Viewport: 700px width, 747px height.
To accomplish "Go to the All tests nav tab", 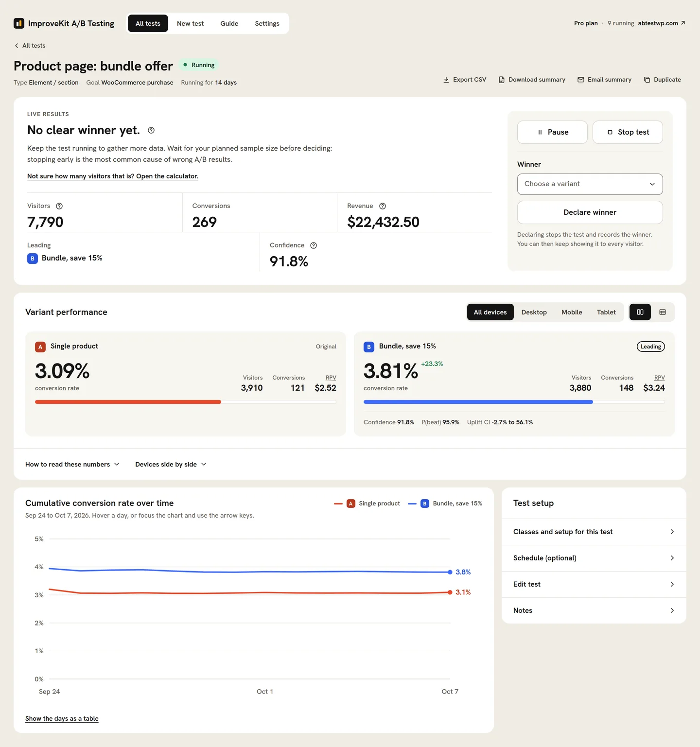I will coord(148,23).
